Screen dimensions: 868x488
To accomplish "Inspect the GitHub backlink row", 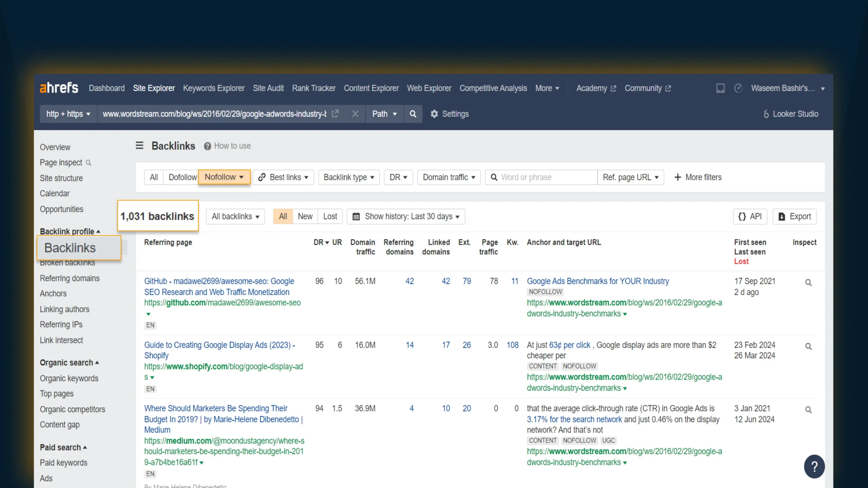I will (x=809, y=282).
